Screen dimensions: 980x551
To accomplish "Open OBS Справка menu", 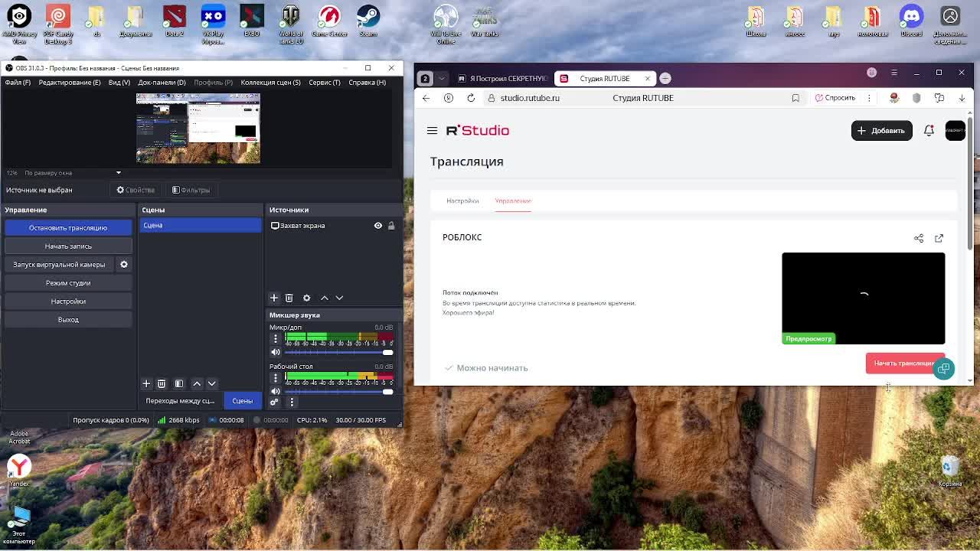I will [x=367, y=83].
